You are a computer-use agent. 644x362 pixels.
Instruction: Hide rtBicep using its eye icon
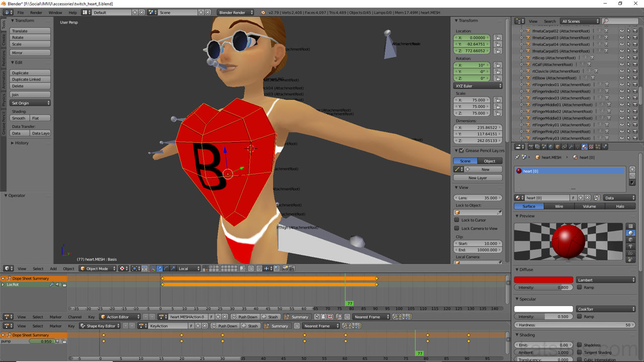tap(621, 58)
